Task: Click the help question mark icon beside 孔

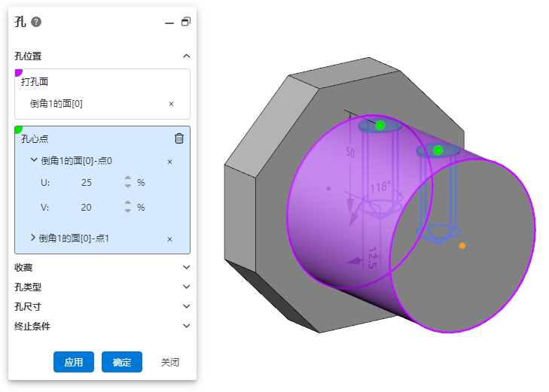Action: pos(36,22)
